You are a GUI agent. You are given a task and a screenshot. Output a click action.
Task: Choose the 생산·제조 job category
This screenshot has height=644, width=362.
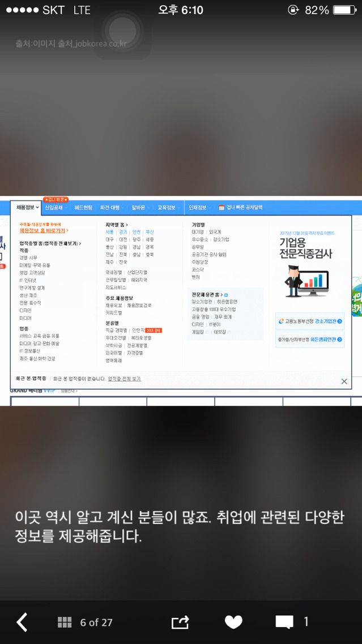pos(28,295)
